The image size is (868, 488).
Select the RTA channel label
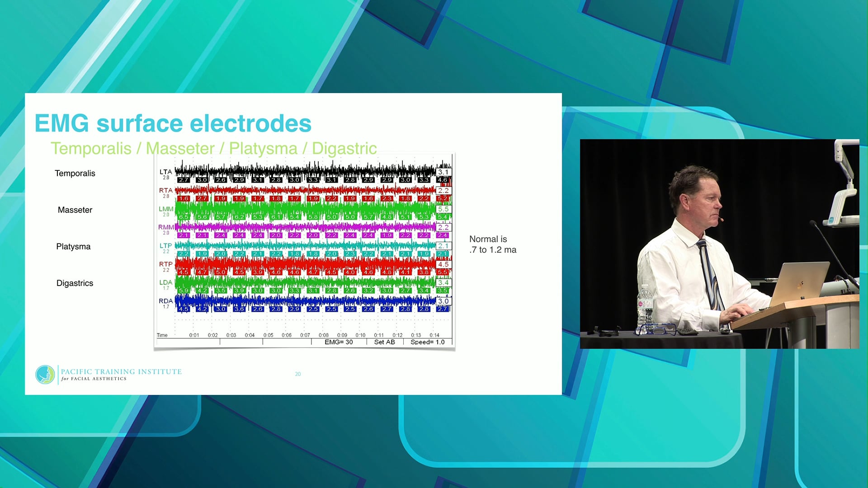tap(165, 190)
